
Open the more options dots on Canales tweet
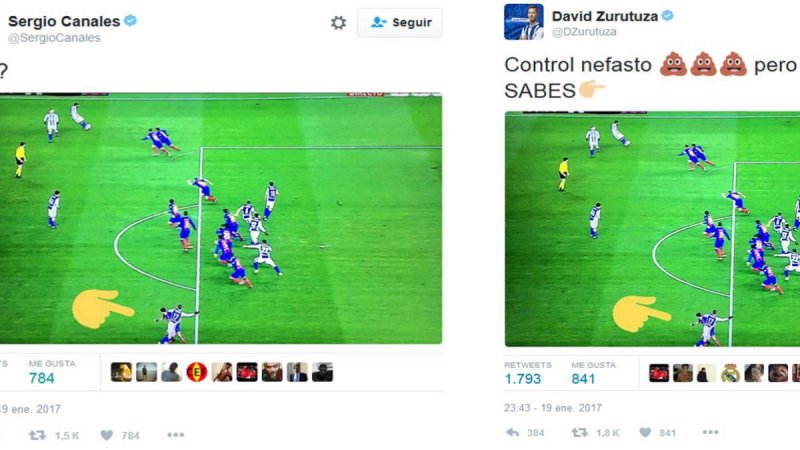click(x=176, y=435)
